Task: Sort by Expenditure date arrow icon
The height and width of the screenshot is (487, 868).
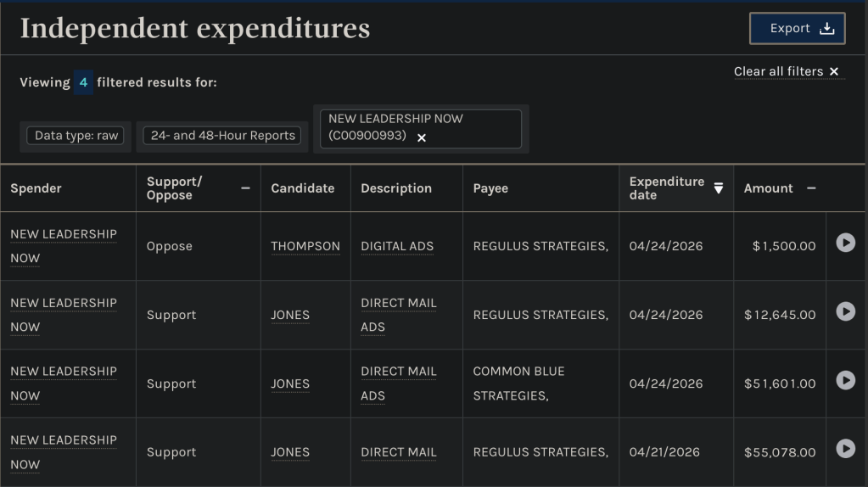Action: point(719,188)
